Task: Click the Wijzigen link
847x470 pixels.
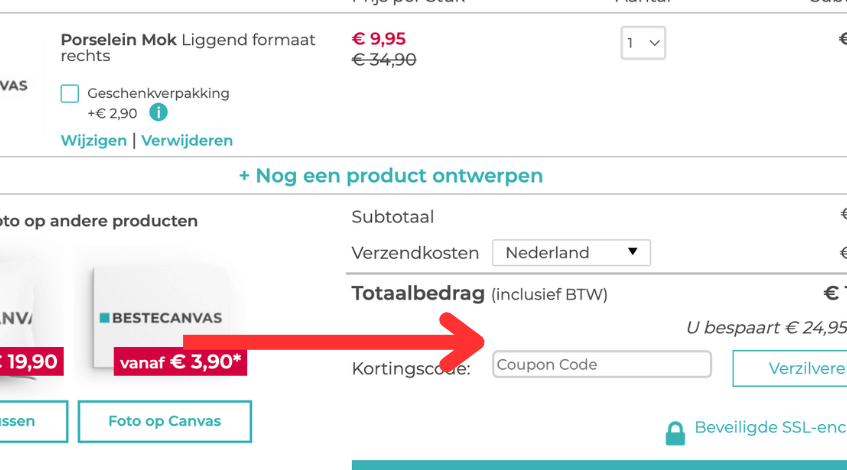Action: [94, 141]
